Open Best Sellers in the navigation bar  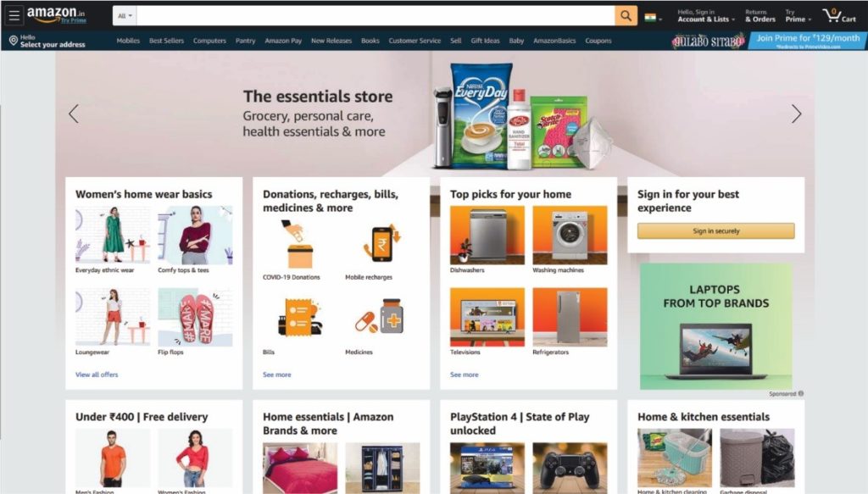point(166,41)
